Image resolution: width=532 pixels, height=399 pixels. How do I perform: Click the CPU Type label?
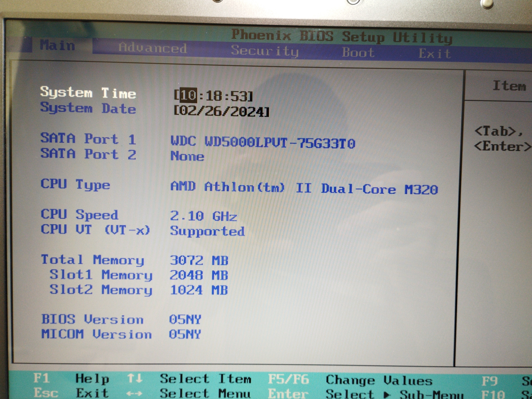pyautogui.click(x=75, y=185)
